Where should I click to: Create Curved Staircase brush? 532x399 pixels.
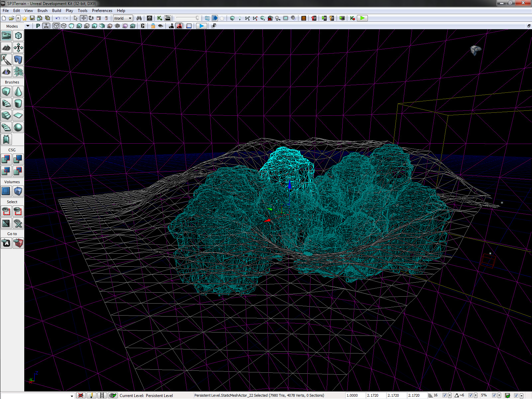point(6,103)
